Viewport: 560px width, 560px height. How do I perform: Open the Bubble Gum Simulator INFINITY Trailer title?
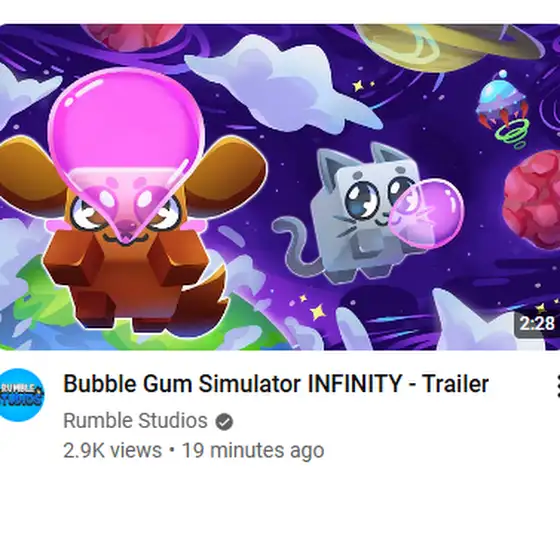pyautogui.click(x=276, y=384)
